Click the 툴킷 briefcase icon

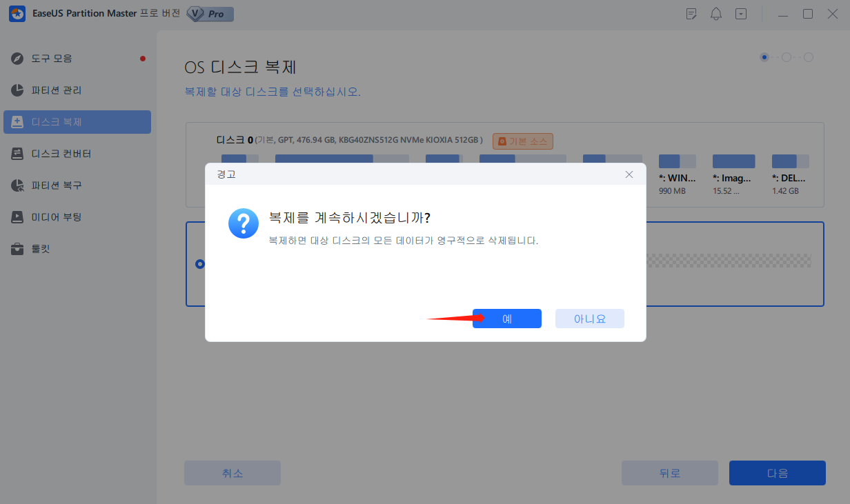(x=18, y=249)
